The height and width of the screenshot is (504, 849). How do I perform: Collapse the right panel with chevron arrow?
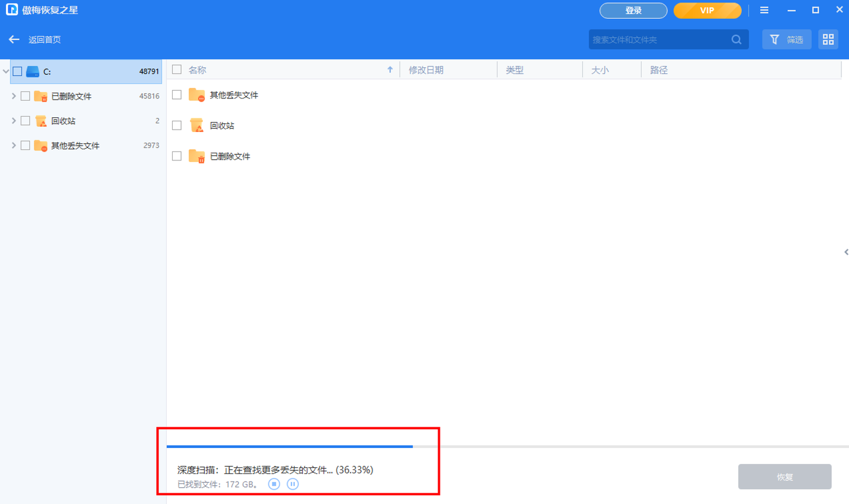coord(845,252)
